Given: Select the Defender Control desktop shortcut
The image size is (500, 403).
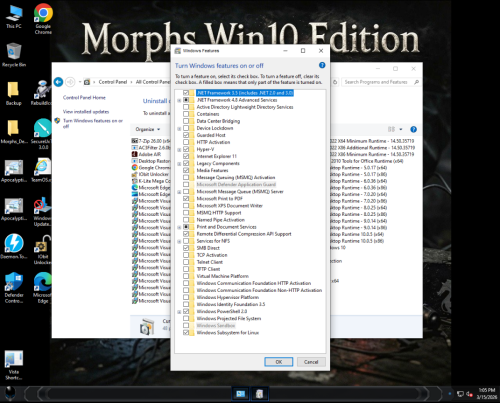Looking at the screenshot, I should click(14, 288).
